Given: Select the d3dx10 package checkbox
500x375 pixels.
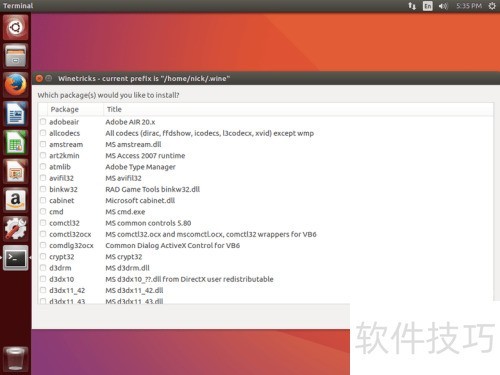Looking at the screenshot, I should click(x=43, y=279).
